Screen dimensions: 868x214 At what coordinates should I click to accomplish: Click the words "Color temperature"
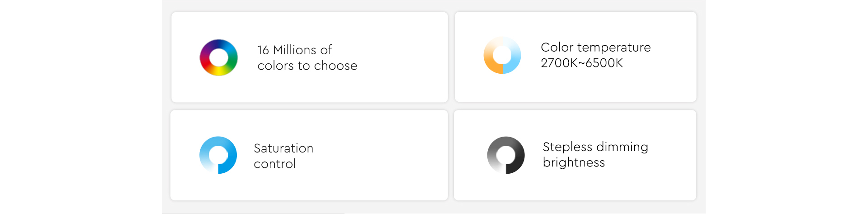pyautogui.click(x=596, y=48)
